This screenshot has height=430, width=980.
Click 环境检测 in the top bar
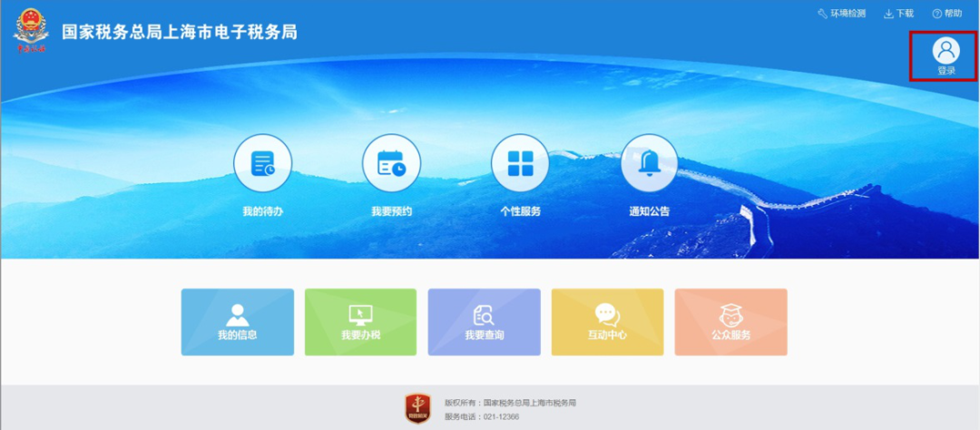842,14
